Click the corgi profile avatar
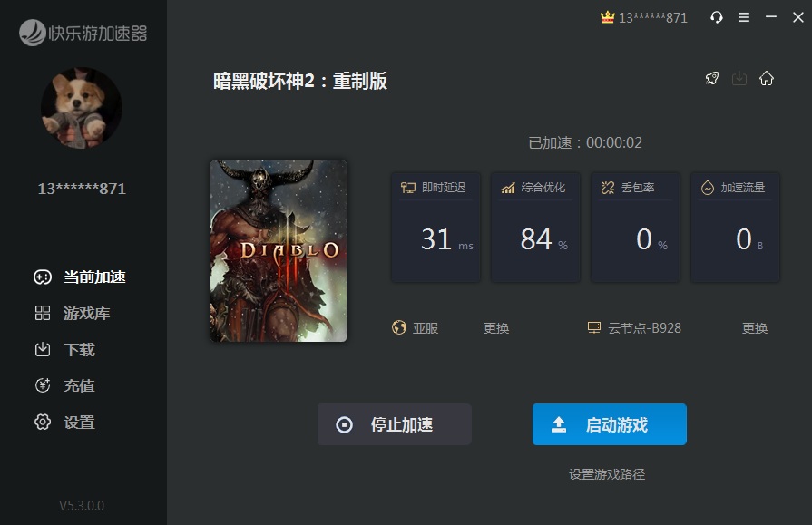812x525 pixels. [x=82, y=108]
